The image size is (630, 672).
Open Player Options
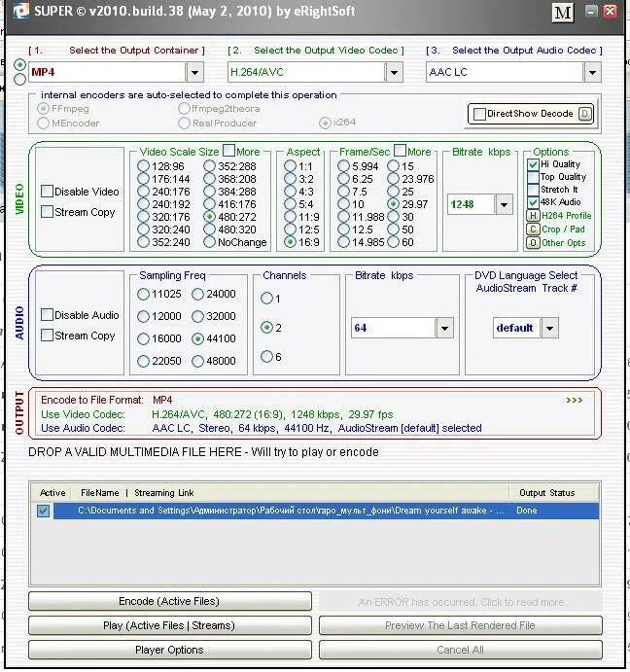tap(170, 651)
